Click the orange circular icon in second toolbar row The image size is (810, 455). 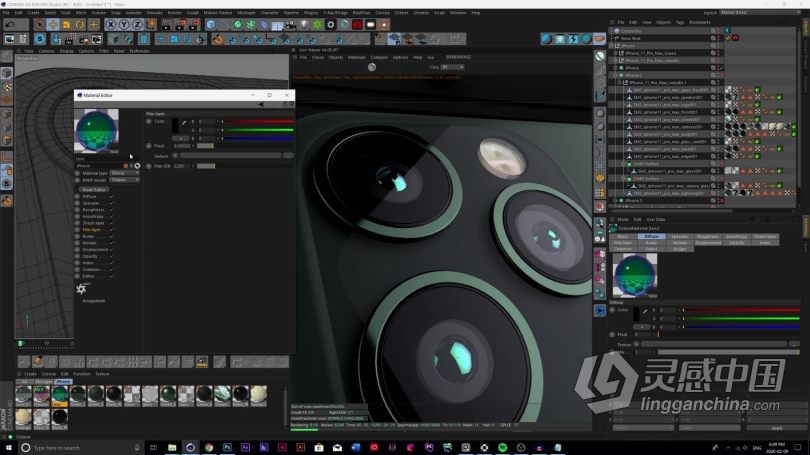tap(217, 39)
